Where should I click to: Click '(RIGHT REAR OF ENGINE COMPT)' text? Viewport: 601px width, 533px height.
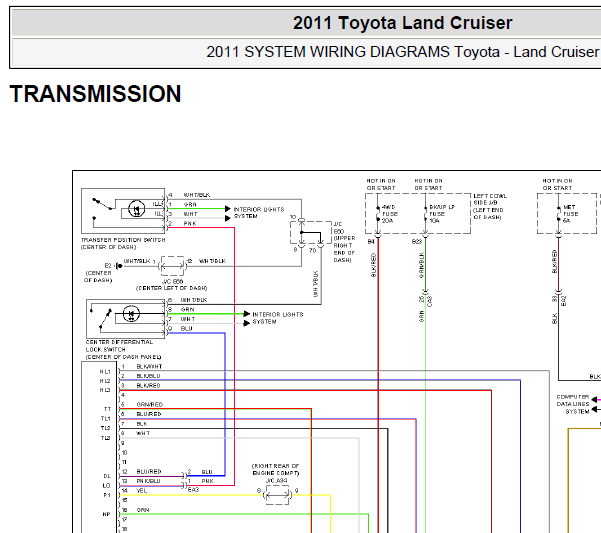click(275, 469)
